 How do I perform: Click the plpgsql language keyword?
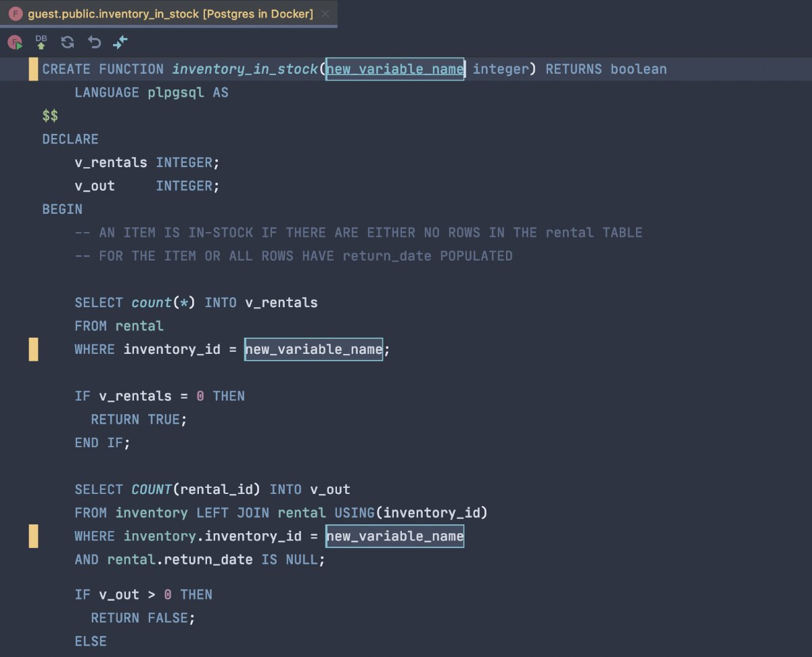click(177, 92)
